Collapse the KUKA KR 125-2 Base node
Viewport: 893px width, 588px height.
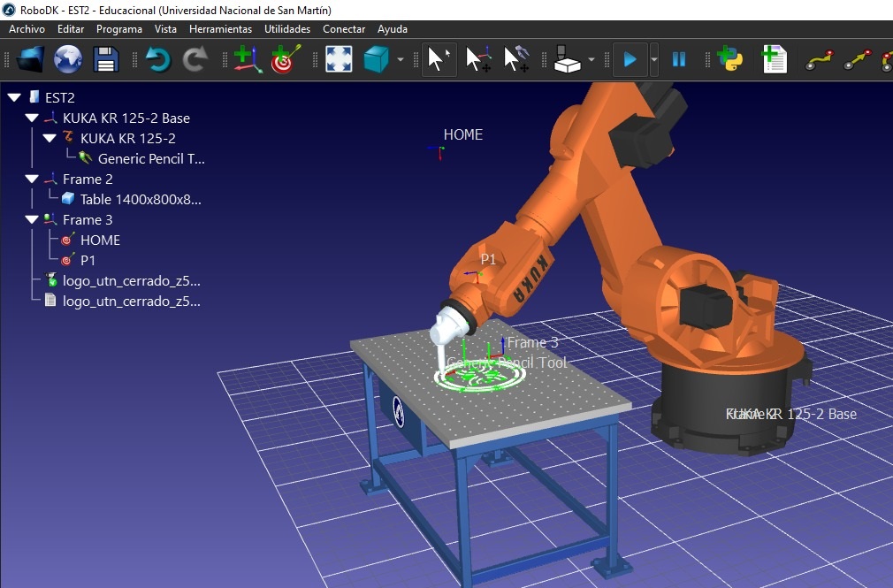[32, 118]
